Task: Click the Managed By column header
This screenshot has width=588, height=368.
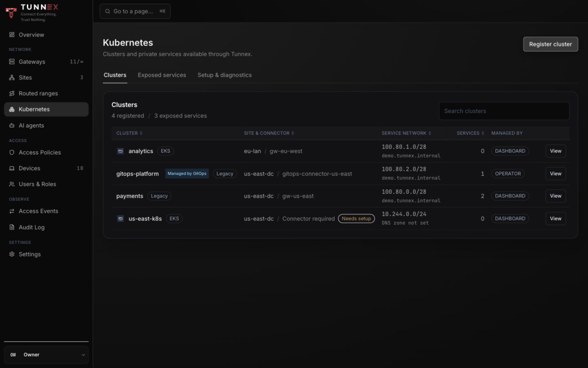Action: [507, 133]
